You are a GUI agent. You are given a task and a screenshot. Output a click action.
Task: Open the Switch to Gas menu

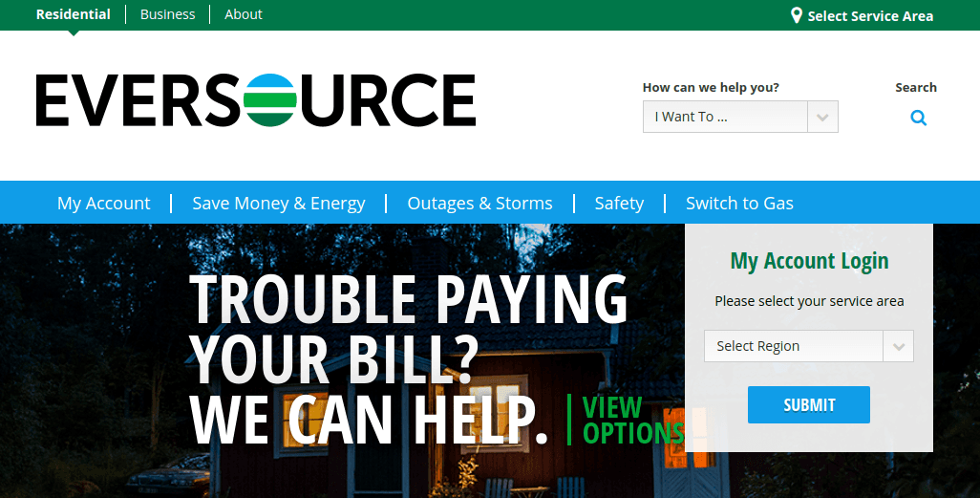[x=739, y=204]
